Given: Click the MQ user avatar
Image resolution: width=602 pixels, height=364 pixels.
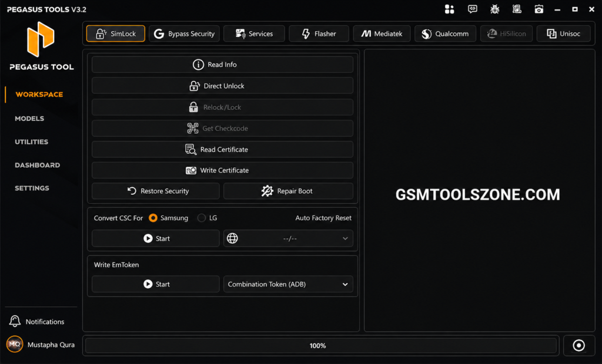Looking at the screenshot, I should pyautogui.click(x=15, y=344).
